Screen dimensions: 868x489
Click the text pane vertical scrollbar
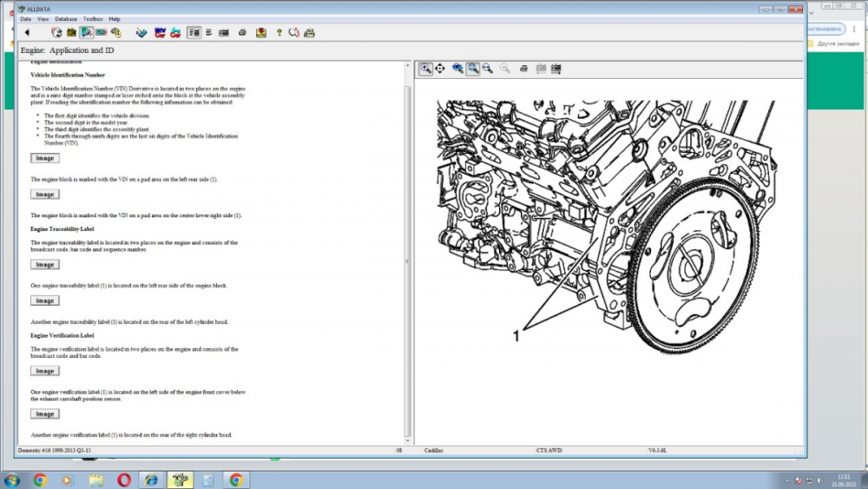click(408, 261)
